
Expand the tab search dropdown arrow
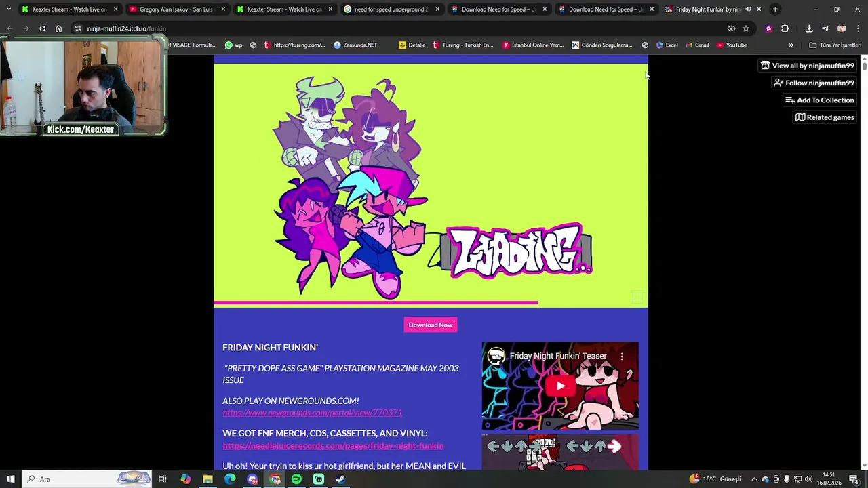pyautogui.click(x=8, y=9)
